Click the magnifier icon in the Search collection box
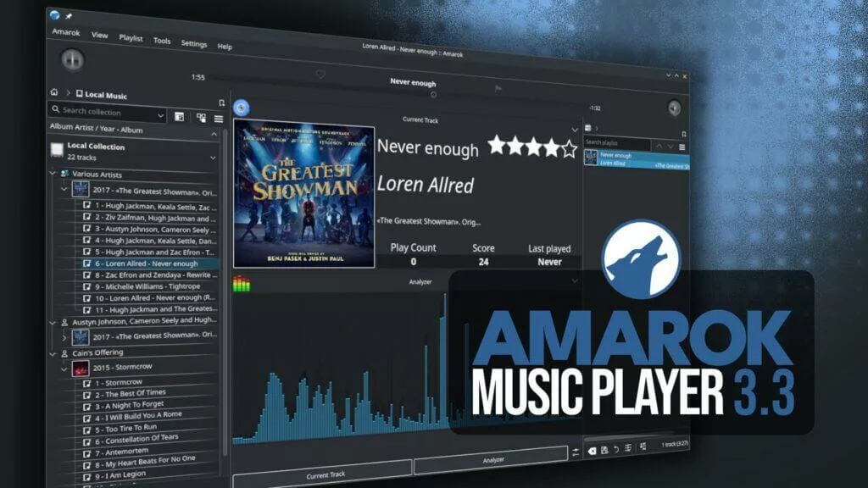The height and width of the screenshot is (488, 868). tap(55, 109)
